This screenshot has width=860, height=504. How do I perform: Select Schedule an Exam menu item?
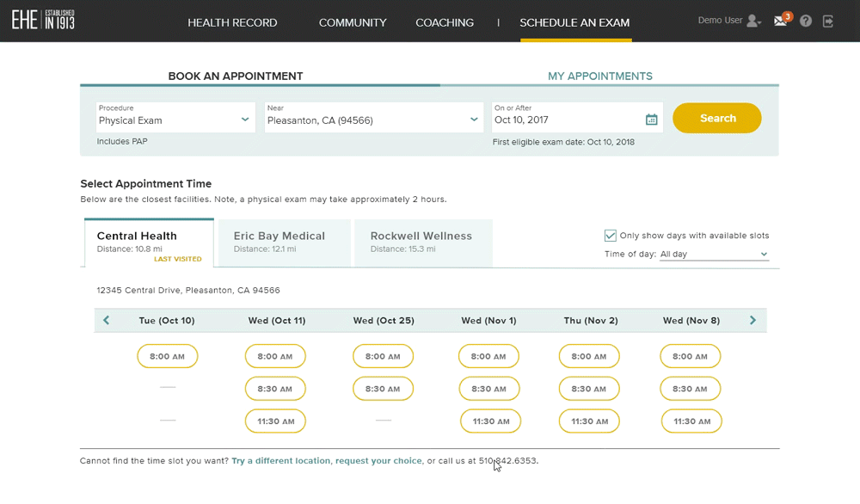[574, 22]
